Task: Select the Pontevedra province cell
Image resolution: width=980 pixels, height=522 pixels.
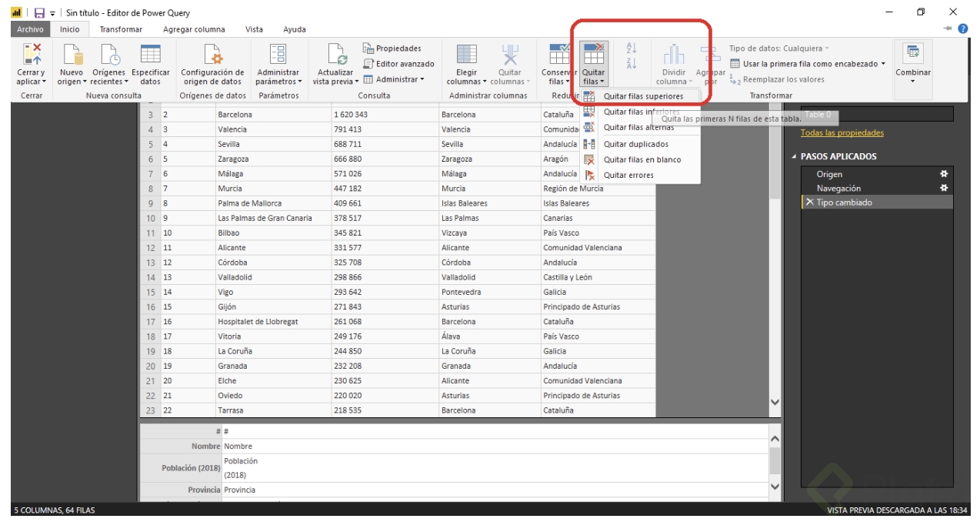Action: (489, 292)
